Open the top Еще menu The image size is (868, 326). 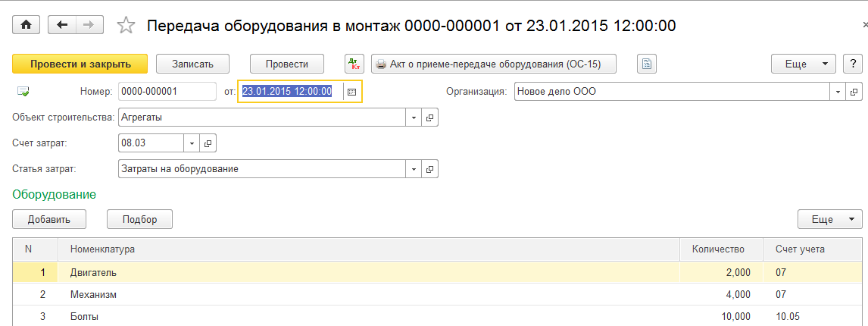coord(803,64)
